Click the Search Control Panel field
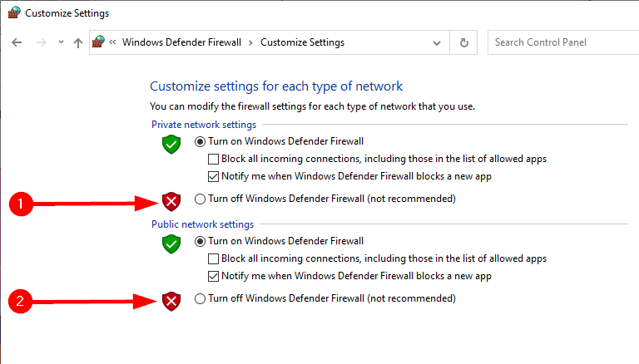This screenshot has height=364, width=639. pyautogui.click(x=562, y=42)
